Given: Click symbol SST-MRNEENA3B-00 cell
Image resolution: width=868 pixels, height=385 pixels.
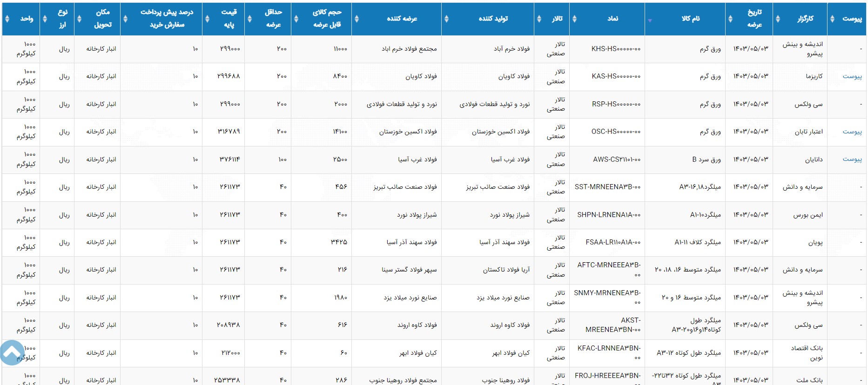Looking at the screenshot, I should [x=607, y=187].
